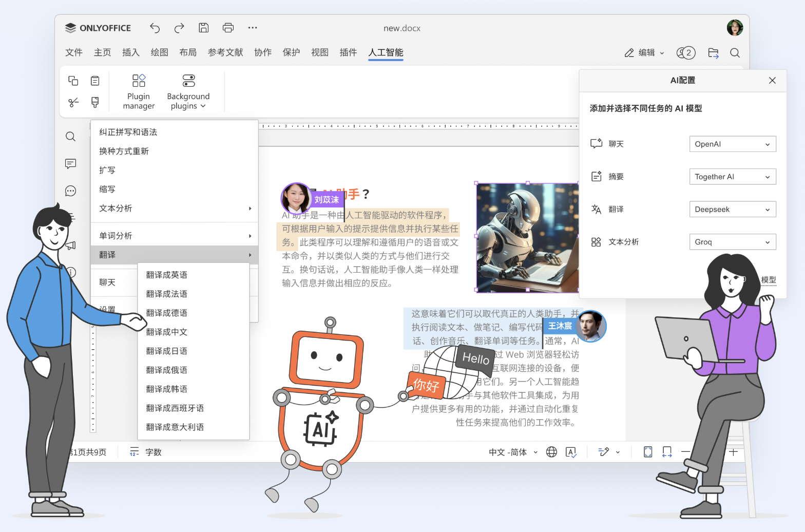Image resolution: width=805 pixels, height=532 pixels.
Task: Switch to the 参考文献 tab
Action: (225, 52)
